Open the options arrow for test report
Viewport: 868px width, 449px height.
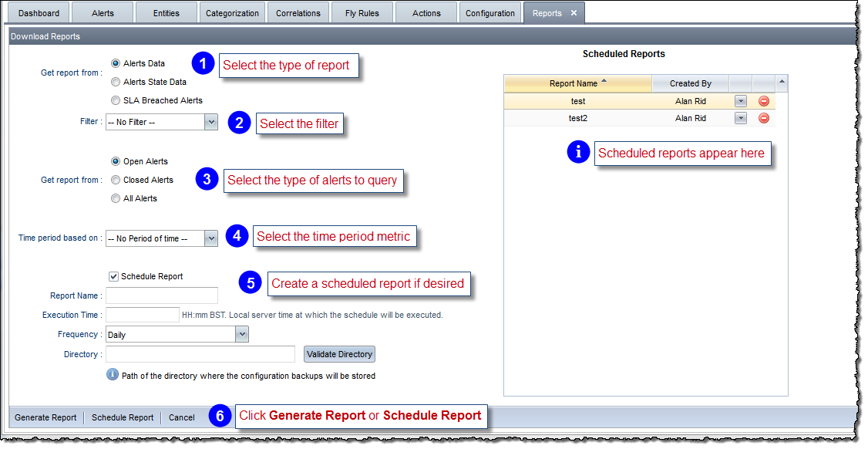pyautogui.click(x=741, y=101)
